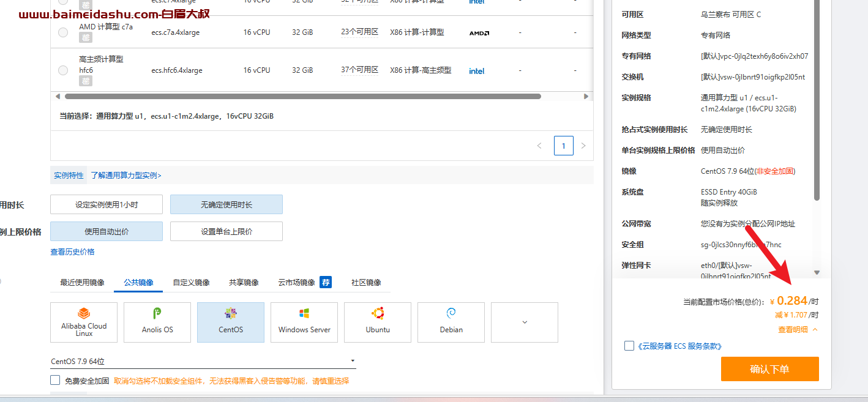Viewport: 868px width, 402px height.
Task: Click the Intel logo in hfc6 row
Action: [x=477, y=71]
